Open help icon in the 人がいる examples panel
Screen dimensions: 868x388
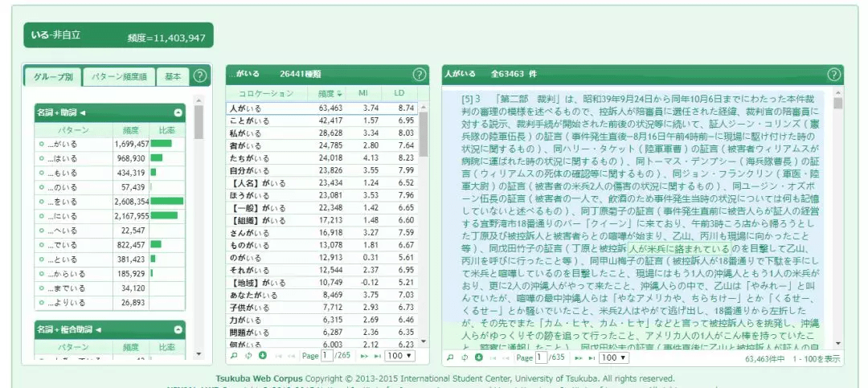click(x=834, y=74)
